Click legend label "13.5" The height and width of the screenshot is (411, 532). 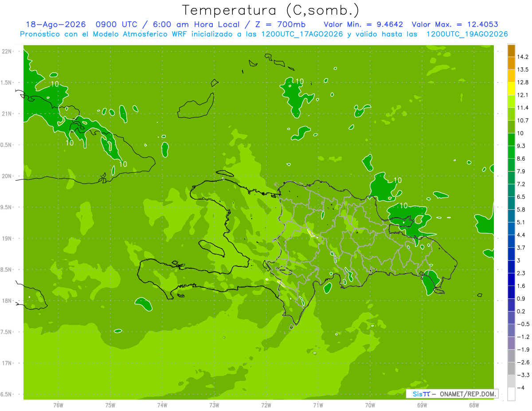click(523, 70)
